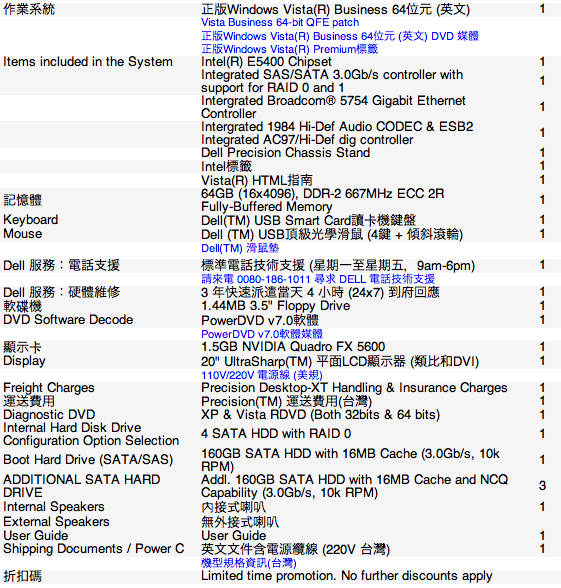
Task: Select the 運送費用 row label
Action: tap(29, 401)
